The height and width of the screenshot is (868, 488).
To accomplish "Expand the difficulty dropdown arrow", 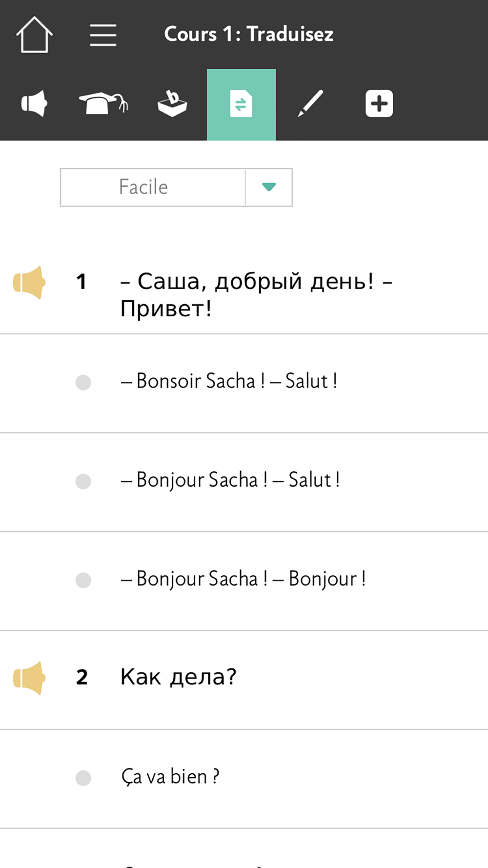I will click(x=269, y=187).
